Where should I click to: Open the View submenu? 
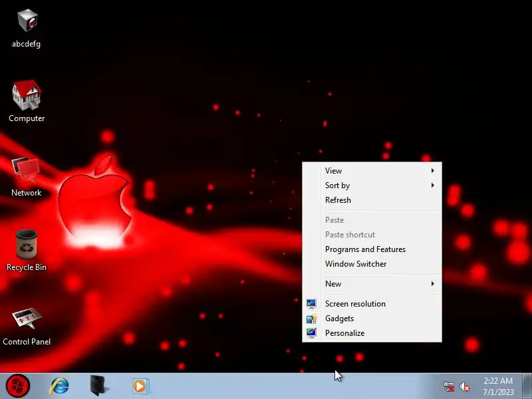point(372,171)
